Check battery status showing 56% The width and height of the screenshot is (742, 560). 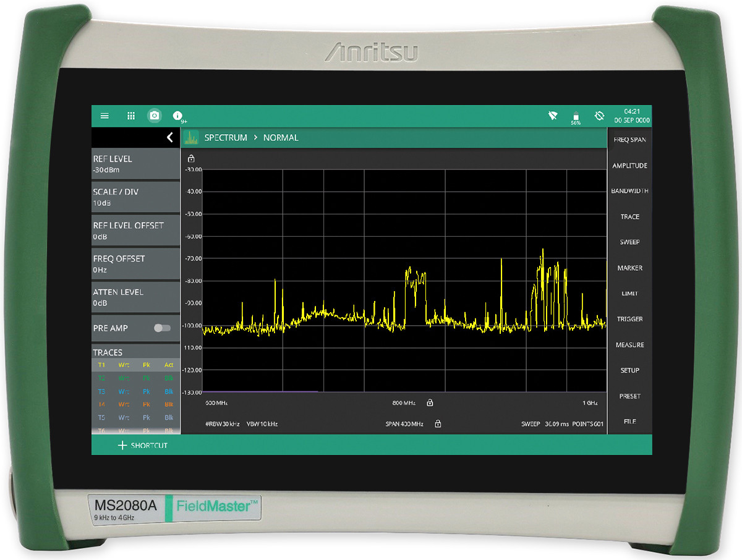click(x=575, y=116)
